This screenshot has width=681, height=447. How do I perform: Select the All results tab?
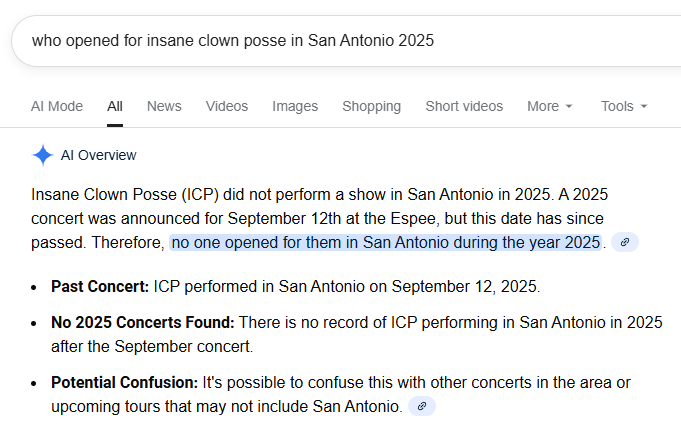[115, 106]
